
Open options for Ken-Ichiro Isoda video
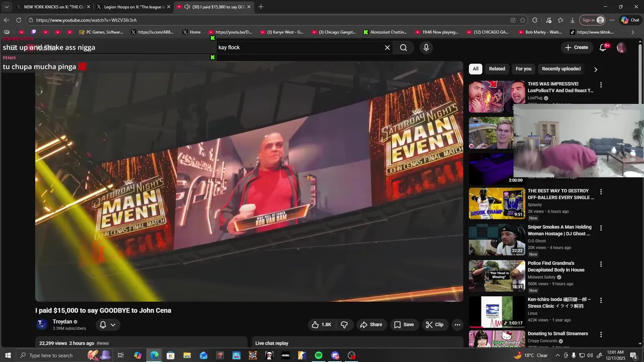601,300
